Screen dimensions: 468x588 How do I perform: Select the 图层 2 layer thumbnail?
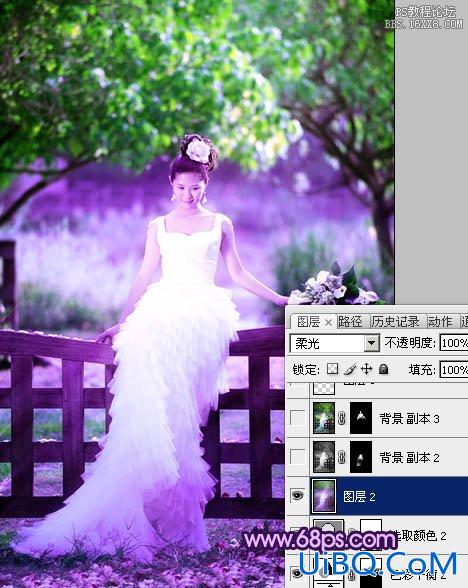pos(324,496)
